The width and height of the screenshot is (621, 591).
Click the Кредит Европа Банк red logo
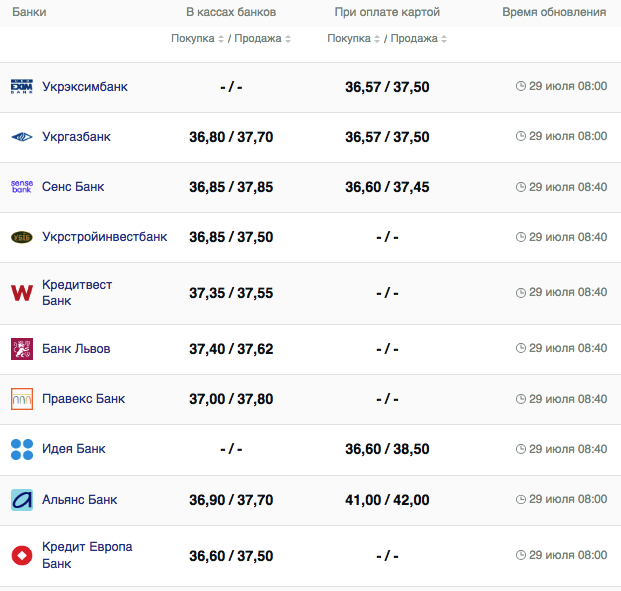[x=22, y=555]
